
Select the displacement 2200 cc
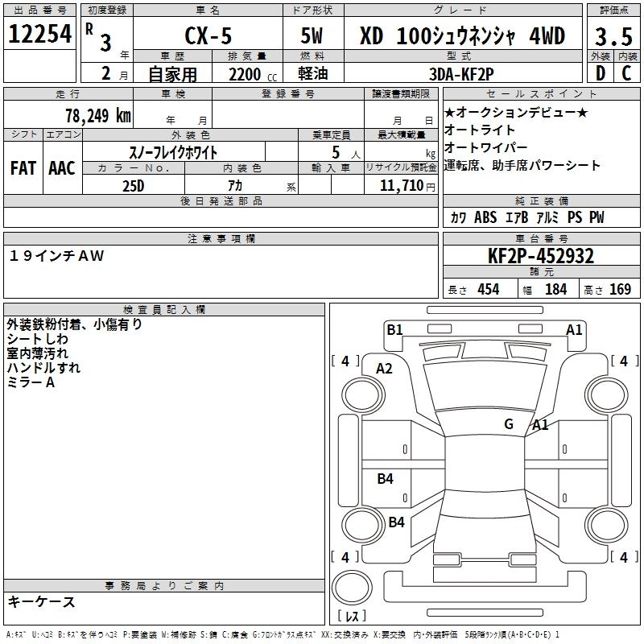point(253,75)
